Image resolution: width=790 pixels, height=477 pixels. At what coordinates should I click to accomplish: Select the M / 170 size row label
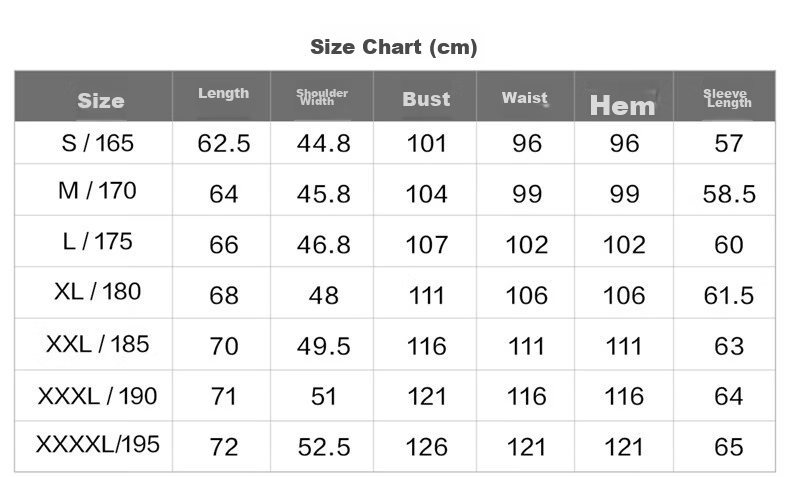tap(97, 191)
